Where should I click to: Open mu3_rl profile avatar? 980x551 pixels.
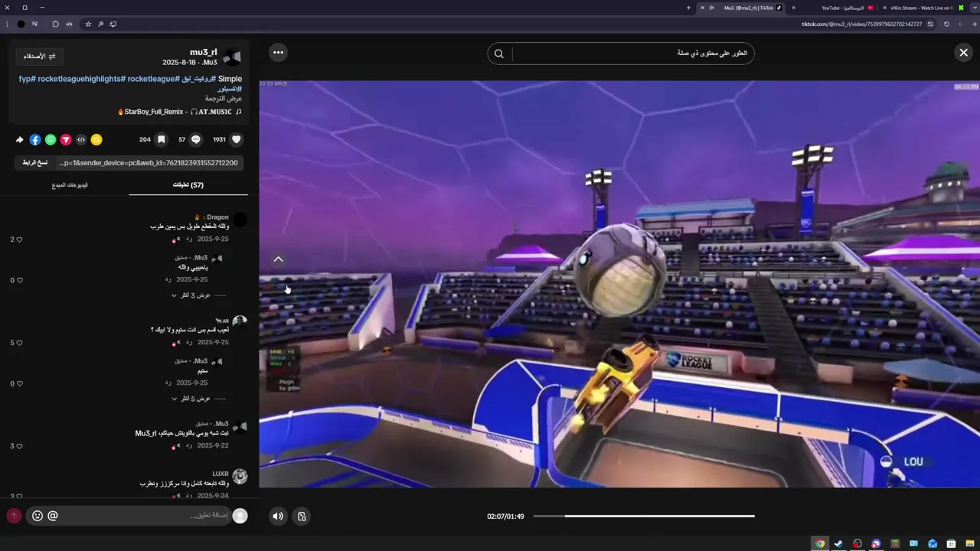click(x=232, y=57)
